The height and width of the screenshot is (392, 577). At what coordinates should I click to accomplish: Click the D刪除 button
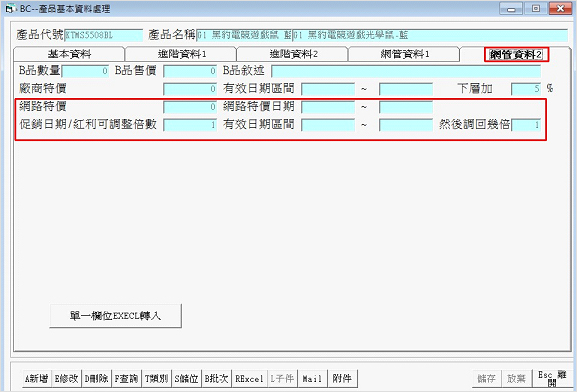(96, 378)
